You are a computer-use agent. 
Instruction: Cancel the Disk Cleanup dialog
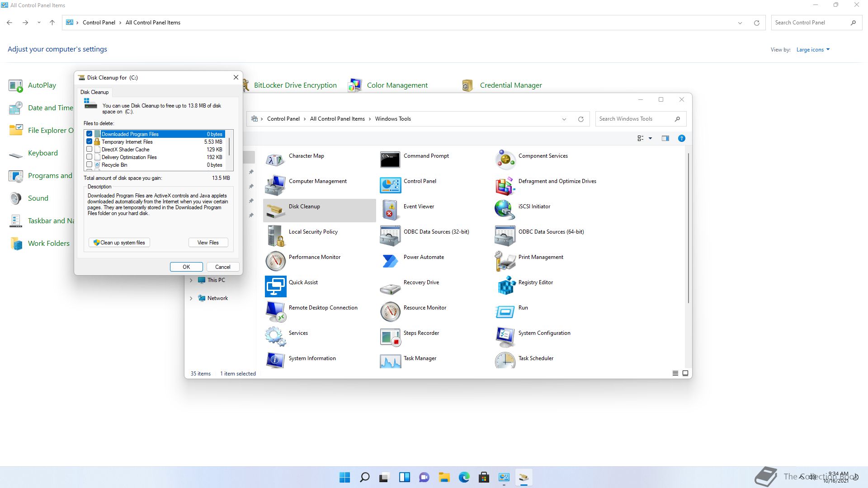click(x=222, y=267)
